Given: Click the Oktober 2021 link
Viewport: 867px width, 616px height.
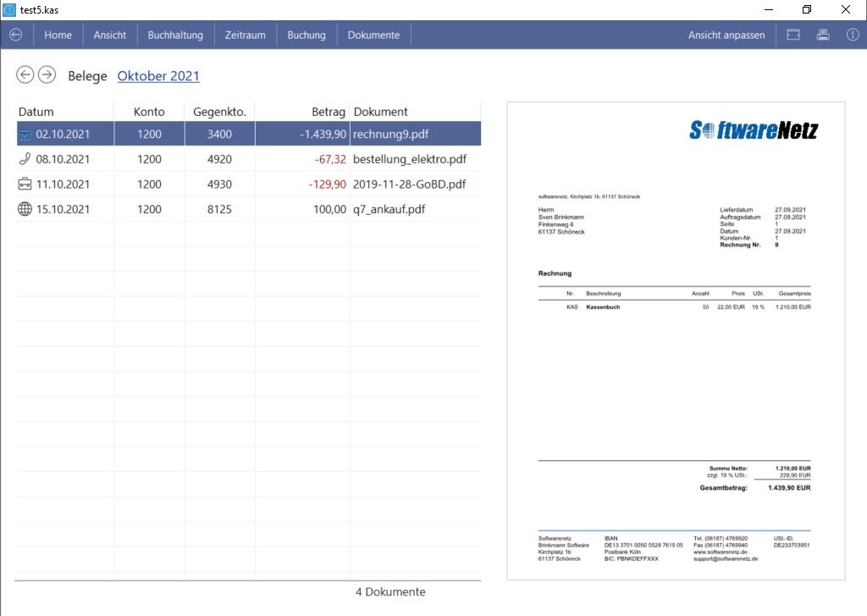Looking at the screenshot, I should pos(158,76).
